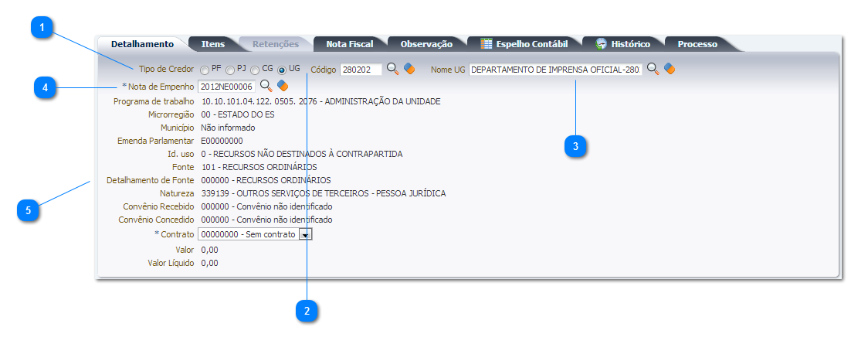The width and height of the screenshot is (868, 351).
Task: Click the Histórico tab clock icon
Action: click(x=601, y=44)
